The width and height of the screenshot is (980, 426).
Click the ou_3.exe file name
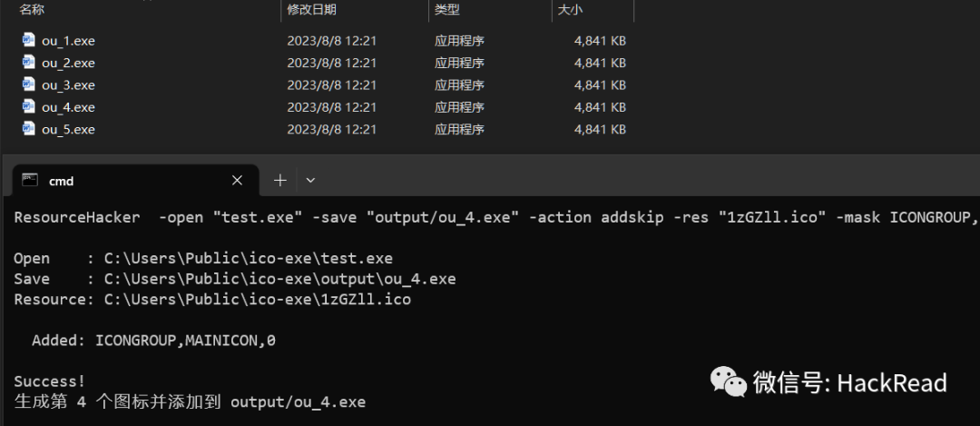click(68, 85)
